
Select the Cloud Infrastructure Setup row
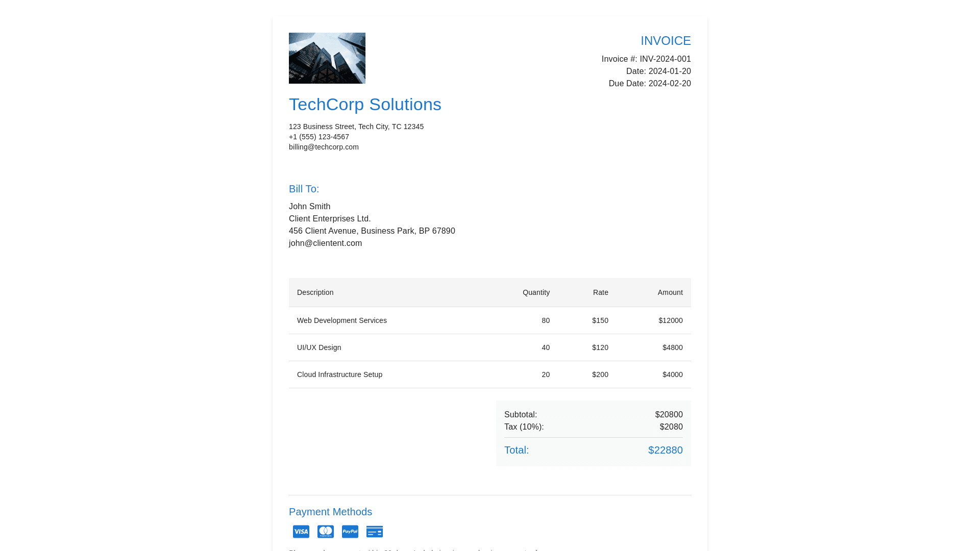pos(339,374)
